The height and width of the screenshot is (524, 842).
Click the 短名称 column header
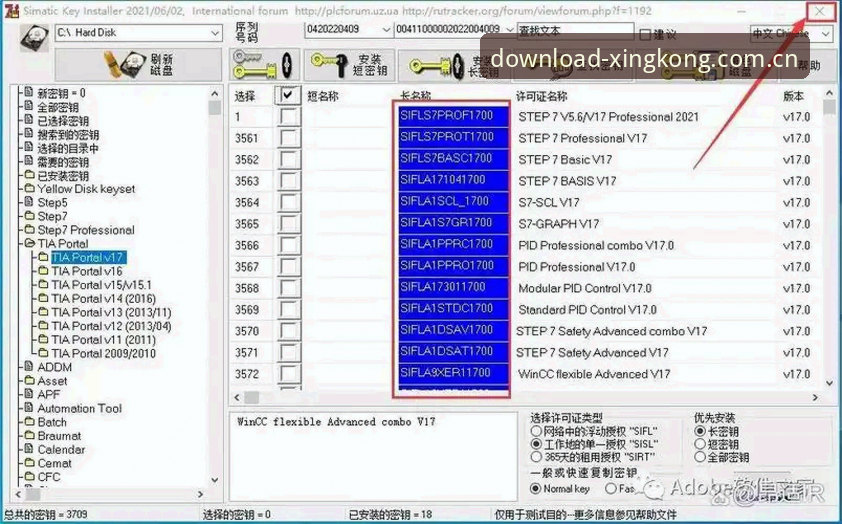tap(322, 96)
